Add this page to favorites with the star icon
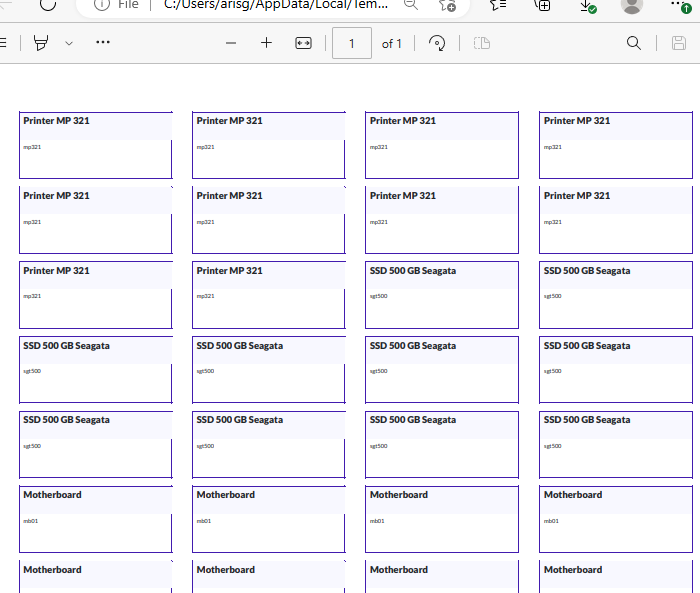Screen dimensions: 700x593 (447, 5)
